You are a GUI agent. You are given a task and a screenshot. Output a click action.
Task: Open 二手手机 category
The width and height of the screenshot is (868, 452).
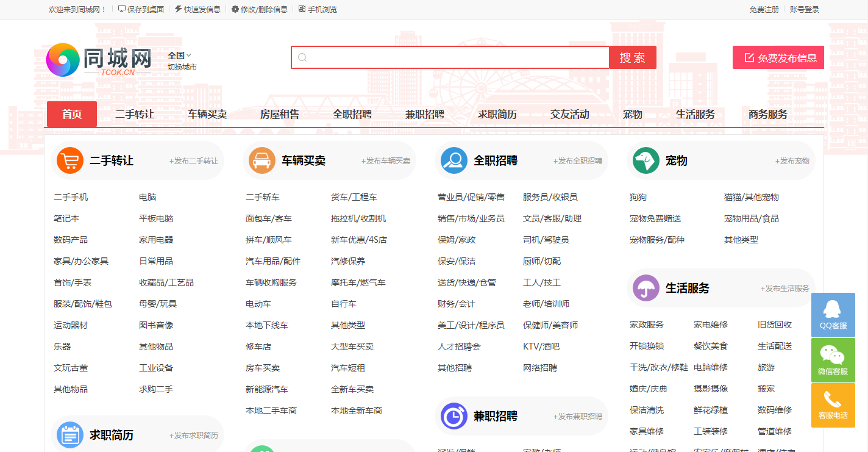pos(71,197)
